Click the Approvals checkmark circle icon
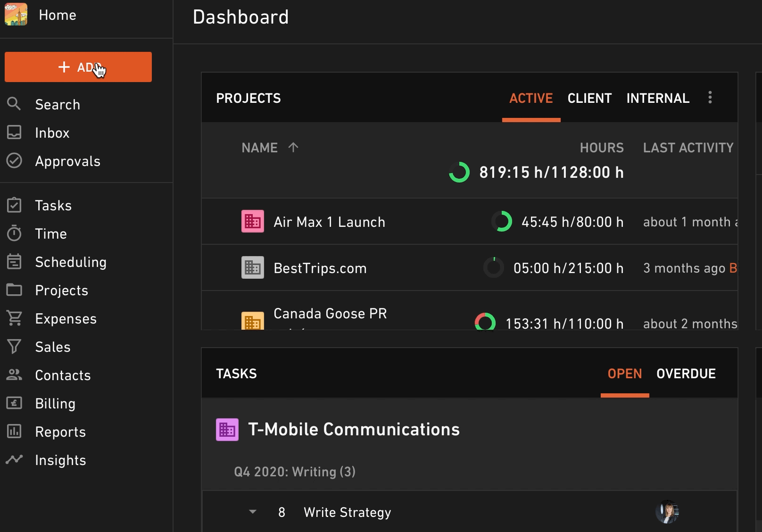 click(x=14, y=161)
